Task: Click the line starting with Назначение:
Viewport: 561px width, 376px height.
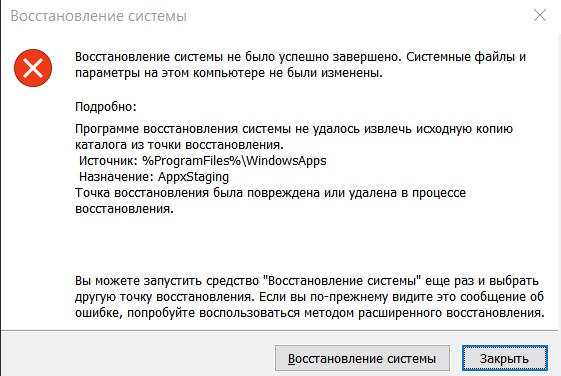Action: (x=154, y=177)
